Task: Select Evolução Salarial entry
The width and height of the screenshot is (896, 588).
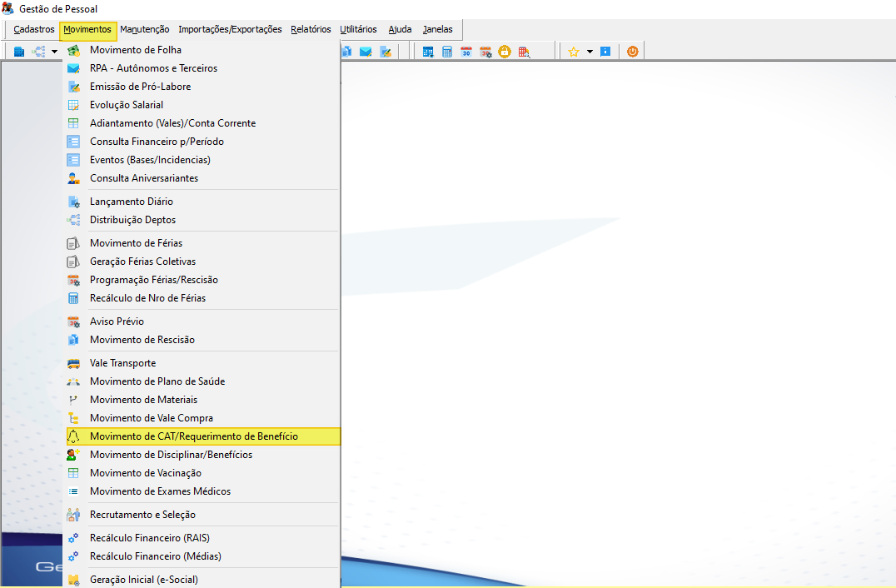Action: [202, 105]
